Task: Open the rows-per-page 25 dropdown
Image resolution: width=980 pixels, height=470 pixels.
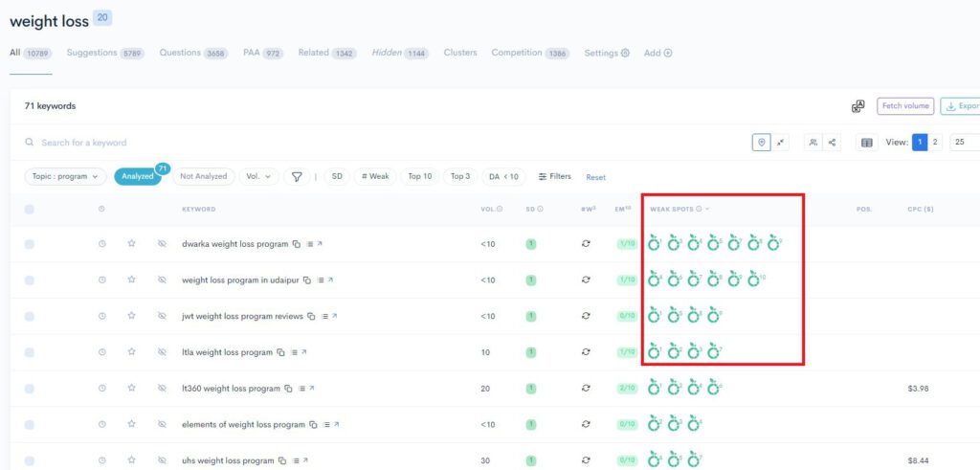Action: (x=965, y=143)
